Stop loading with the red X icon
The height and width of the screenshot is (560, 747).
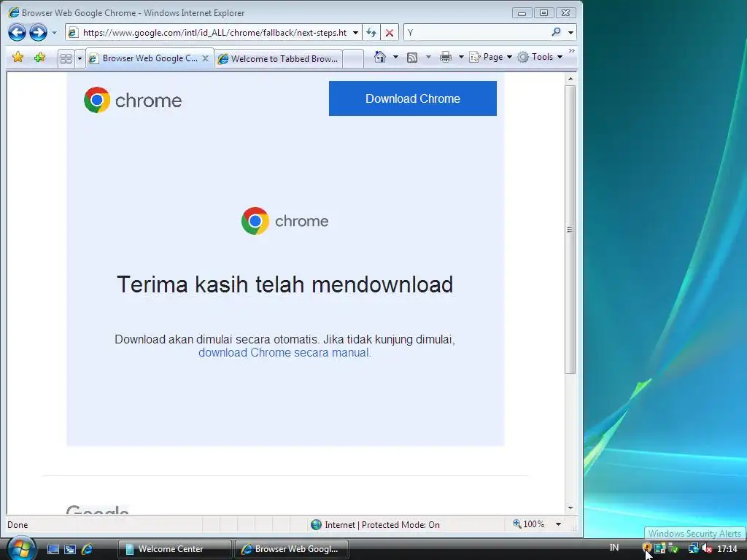click(390, 33)
